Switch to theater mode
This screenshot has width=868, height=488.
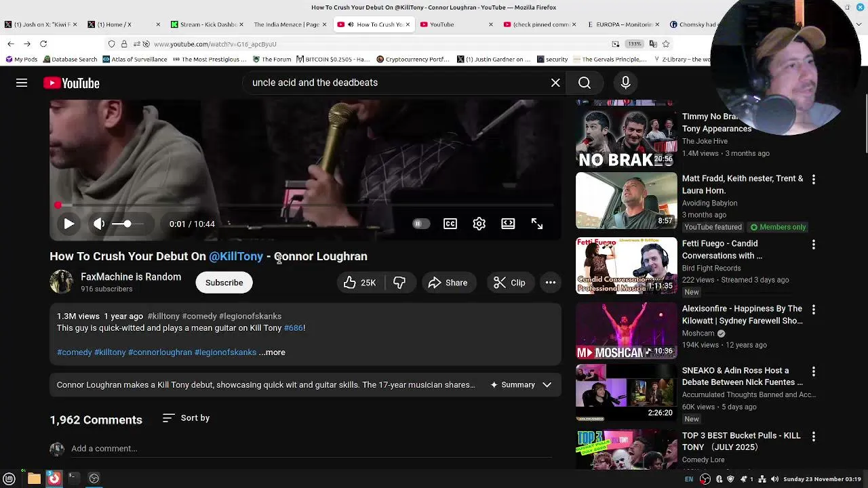508,224
